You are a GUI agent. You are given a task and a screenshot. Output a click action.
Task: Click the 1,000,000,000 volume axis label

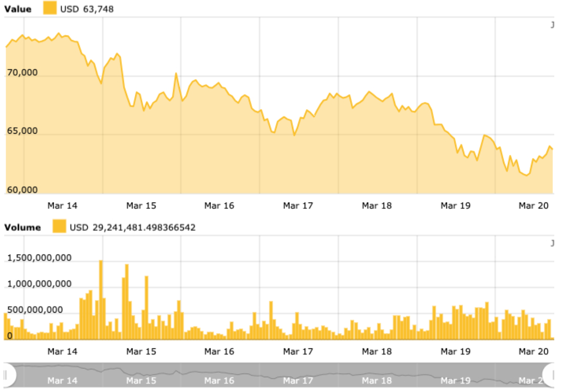(x=40, y=284)
